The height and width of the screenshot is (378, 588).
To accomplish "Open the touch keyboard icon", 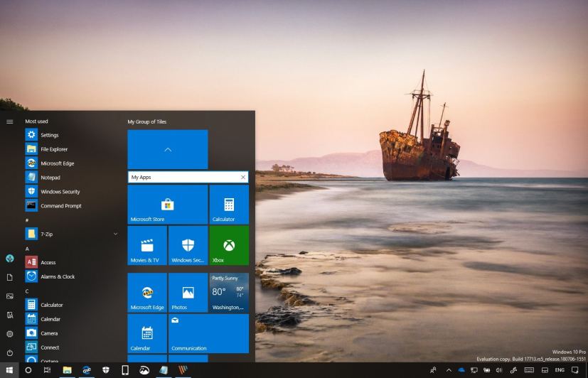I will [529, 370].
